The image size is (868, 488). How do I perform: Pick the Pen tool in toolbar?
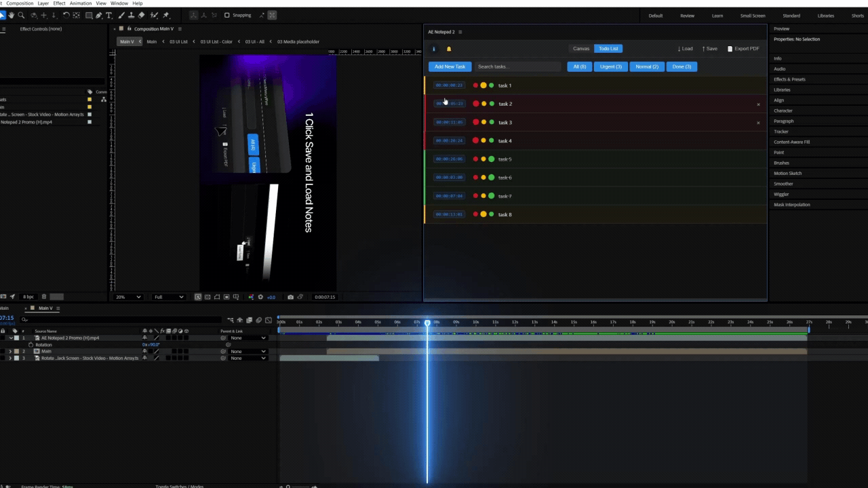[x=99, y=15]
